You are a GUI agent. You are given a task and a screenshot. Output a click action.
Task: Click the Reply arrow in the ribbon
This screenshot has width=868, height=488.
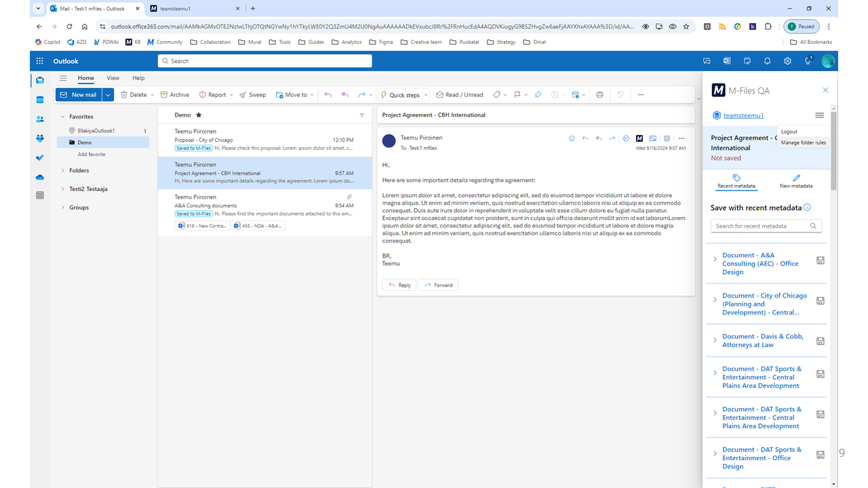tap(328, 95)
